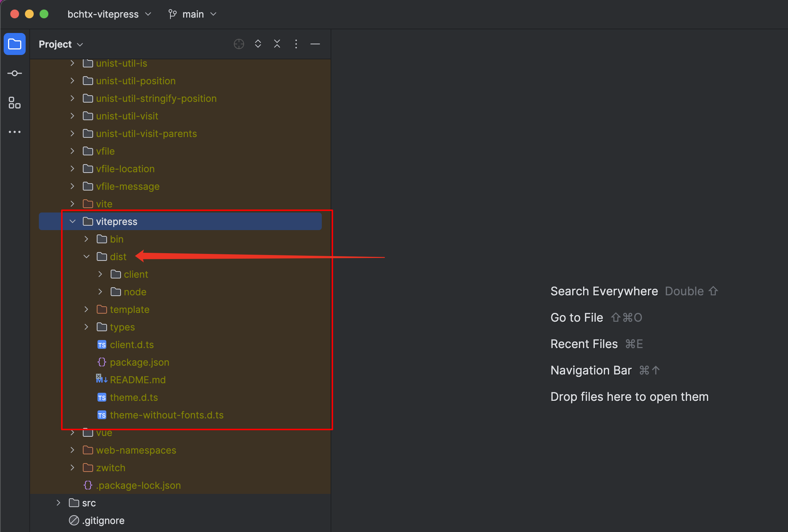Expand the src folder
Screen dimensions: 788x532
click(59, 503)
